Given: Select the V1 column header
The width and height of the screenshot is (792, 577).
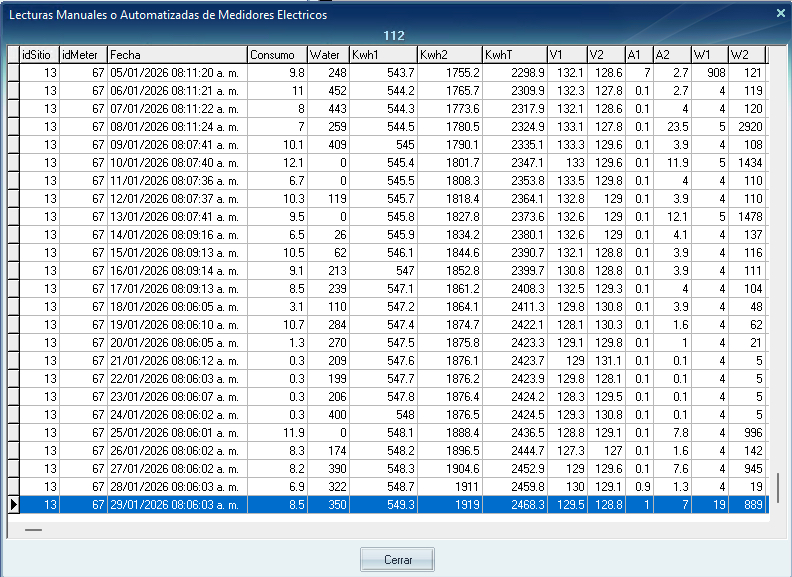Looking at the screenshot, I should 566,55.
